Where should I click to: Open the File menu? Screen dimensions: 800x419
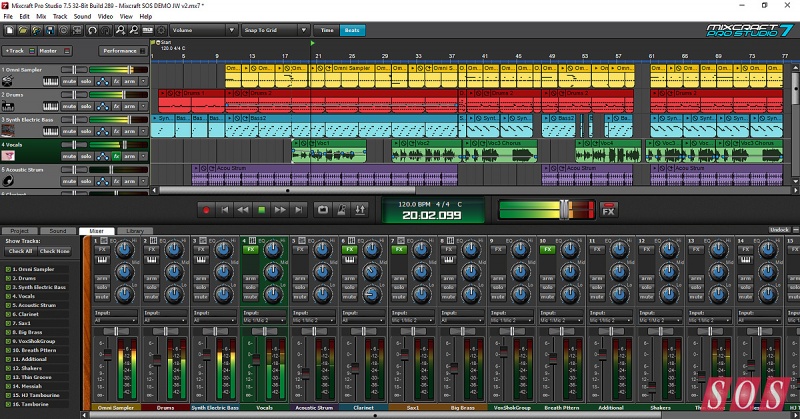click(8, 16)
